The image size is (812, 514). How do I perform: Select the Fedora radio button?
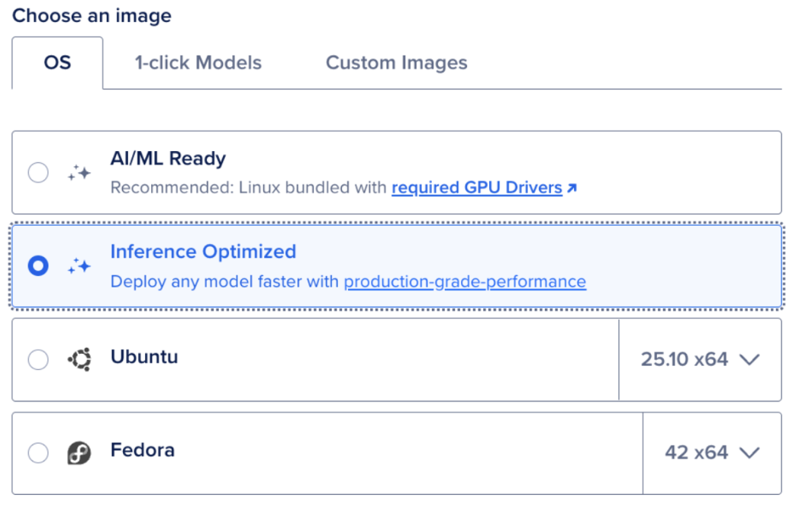click(x=38, y=451)
